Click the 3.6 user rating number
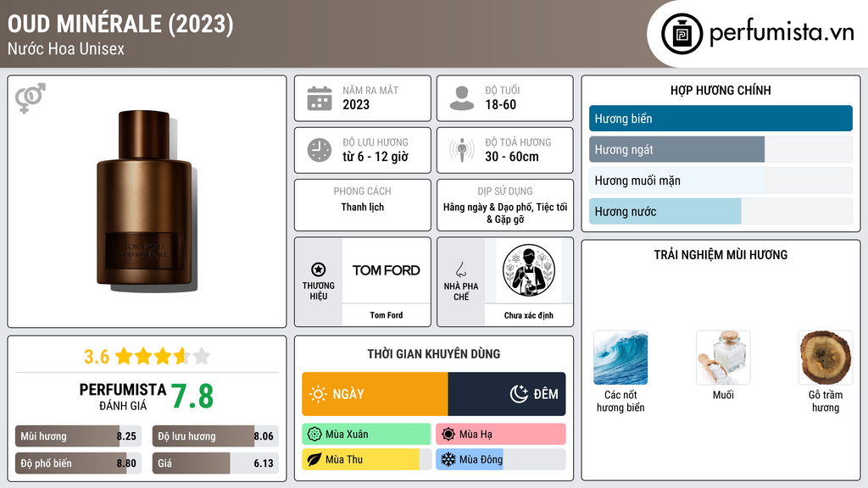 click(x=97, y=357)
